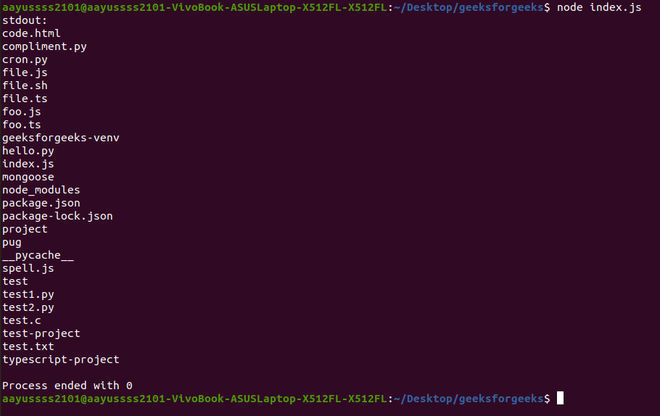
Task: Click the ~/Desktop/geeksforgeeks path in the top prompt
Action: tap(468, 8)
